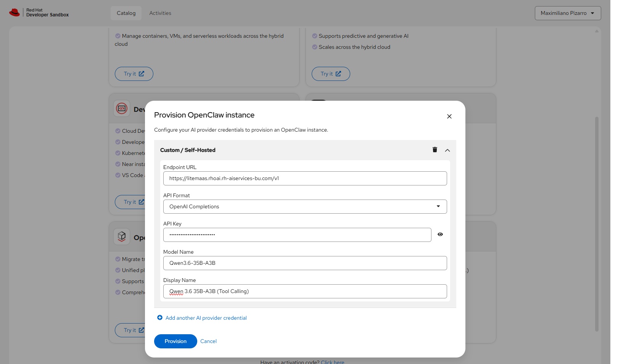Click the activation code Click here link
Viewport: 618px width, 364px height.
pos(332,362)
